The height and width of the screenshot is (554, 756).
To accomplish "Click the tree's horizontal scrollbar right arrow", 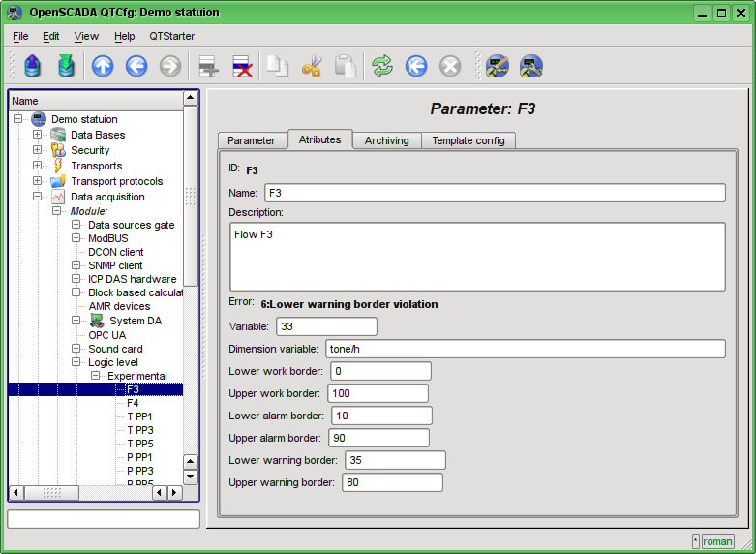I will [x=174, y=492].
